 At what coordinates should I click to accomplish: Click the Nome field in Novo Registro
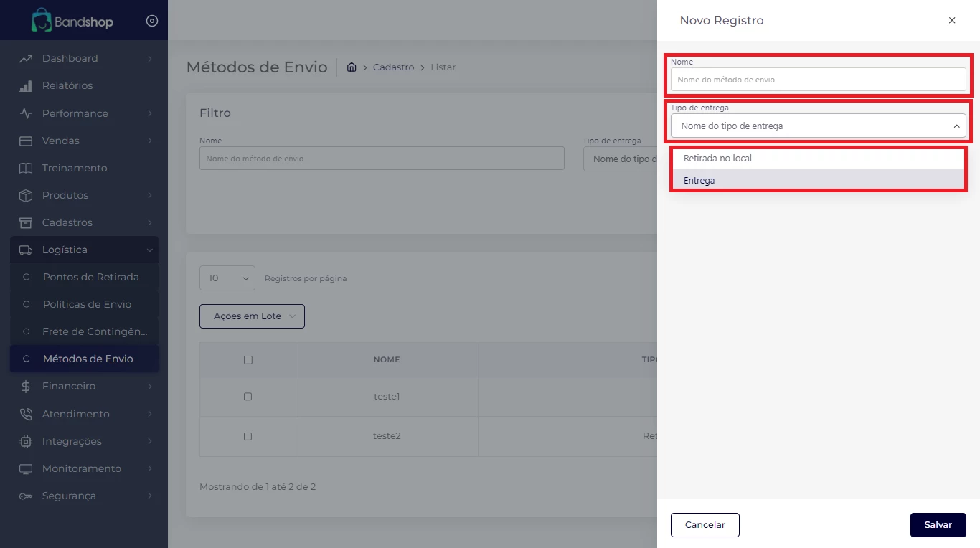pos(818,80)
